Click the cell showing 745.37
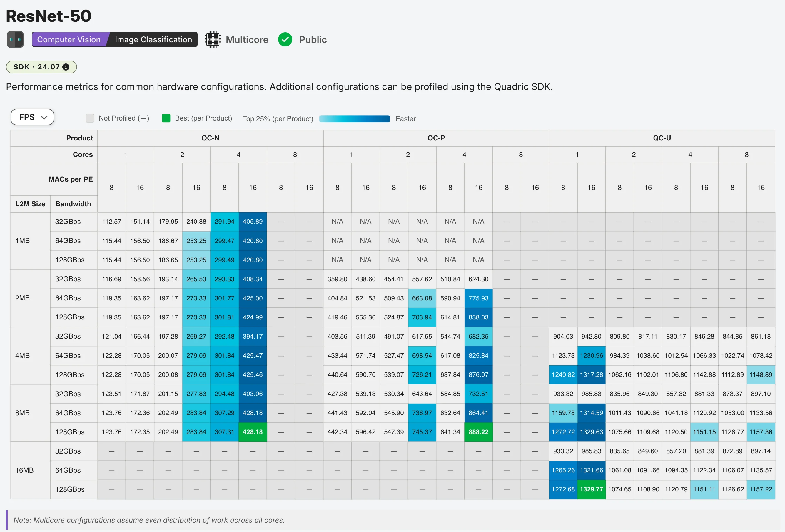 click(x=422, y=432)
